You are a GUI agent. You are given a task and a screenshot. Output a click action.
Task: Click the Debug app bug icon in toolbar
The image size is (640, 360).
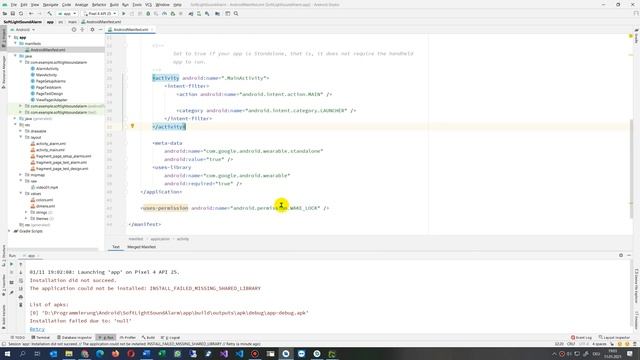(x=148, y=13)
